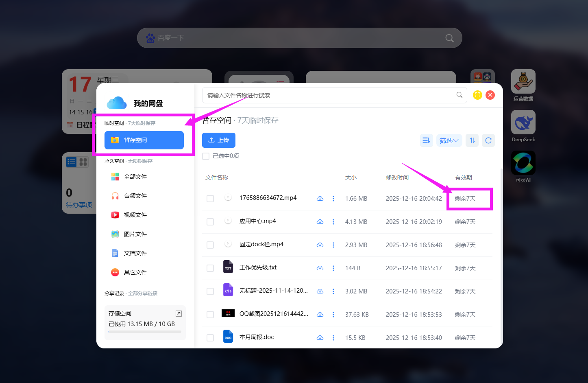Screen dimensions: 588x383
Task: Open more options for 工作优先级.txt
Action: tap(333, 268)
